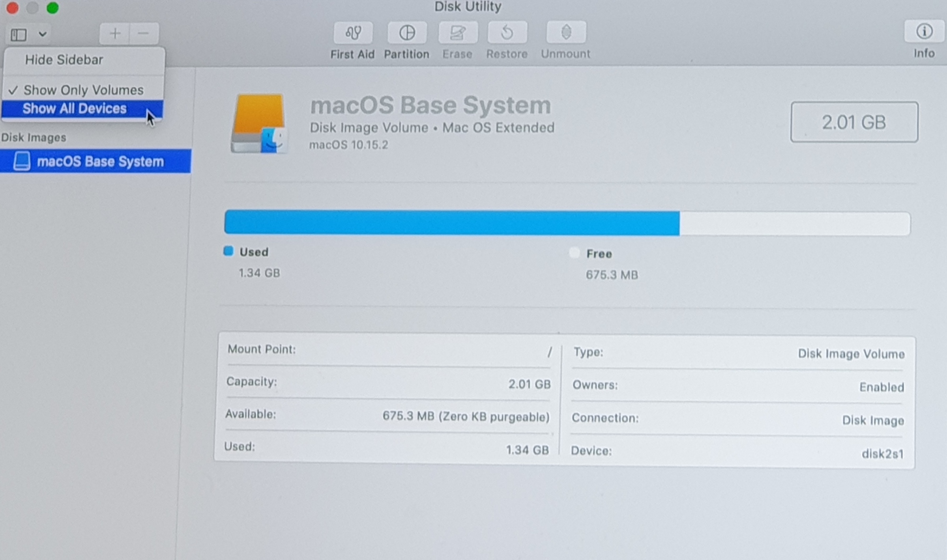
Task: Click the Erase toolbar icon
Action: 458,33
